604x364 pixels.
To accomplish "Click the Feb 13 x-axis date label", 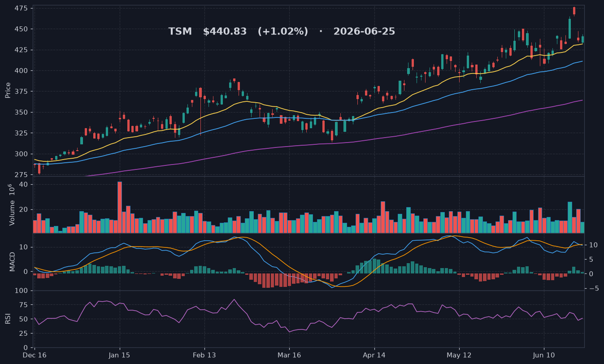I will [204, 355].
